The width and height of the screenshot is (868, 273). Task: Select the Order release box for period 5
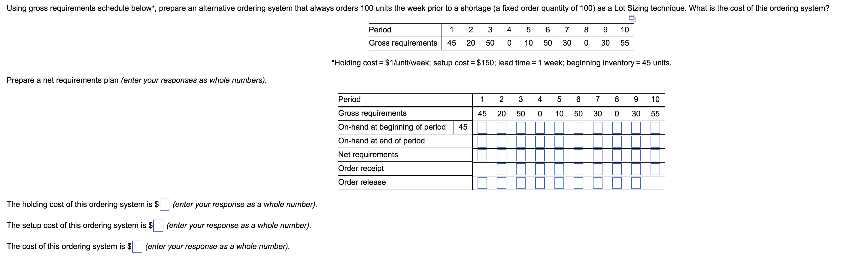coord(559,182)
